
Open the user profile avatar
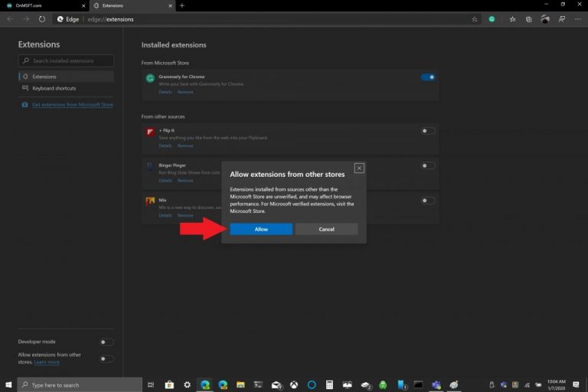[x=545, y=19]
